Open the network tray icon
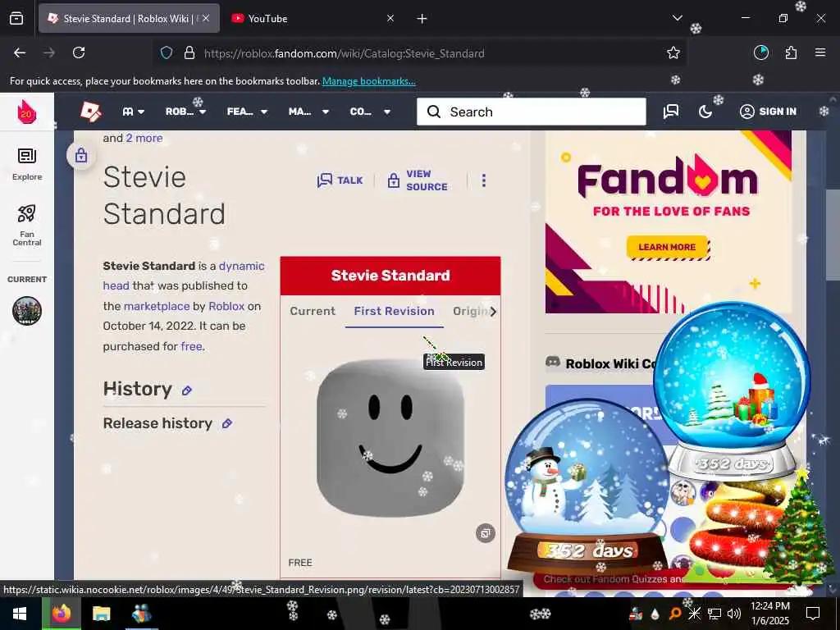 click(x=714, y=614)
